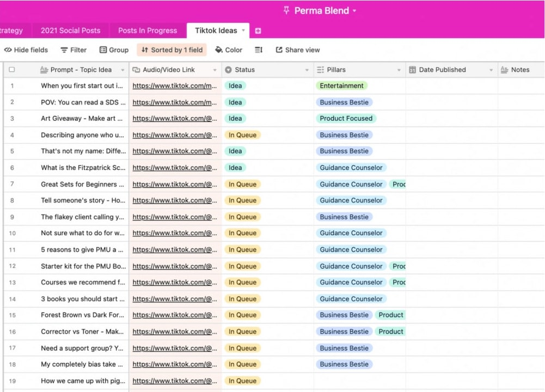Select '3 books you should start' cell
This screenshot has width=545, height=392.
coord(83,299)
